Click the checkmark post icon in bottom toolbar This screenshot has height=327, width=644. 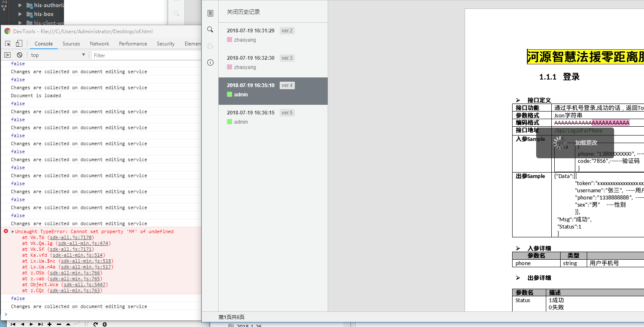point(77,324)
